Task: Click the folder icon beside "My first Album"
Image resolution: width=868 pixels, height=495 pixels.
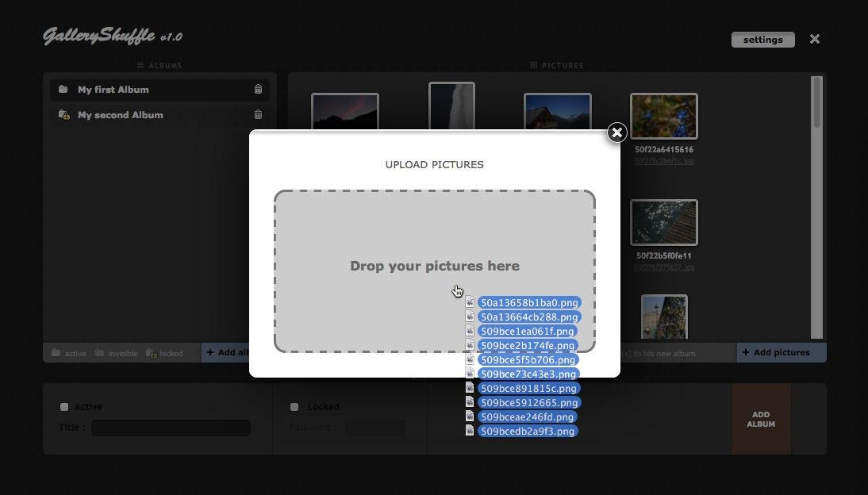Action: (63, 89)
